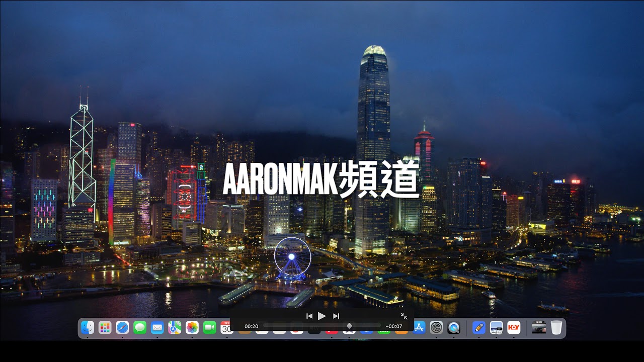644x362 pixels.
Task: Open Photos in the Dock
Action: coord(192,328)
